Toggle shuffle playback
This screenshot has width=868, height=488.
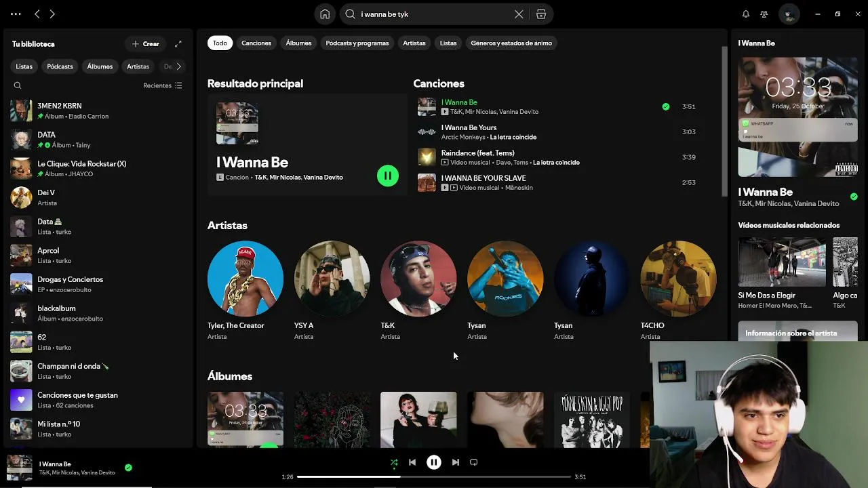point(394,462)
